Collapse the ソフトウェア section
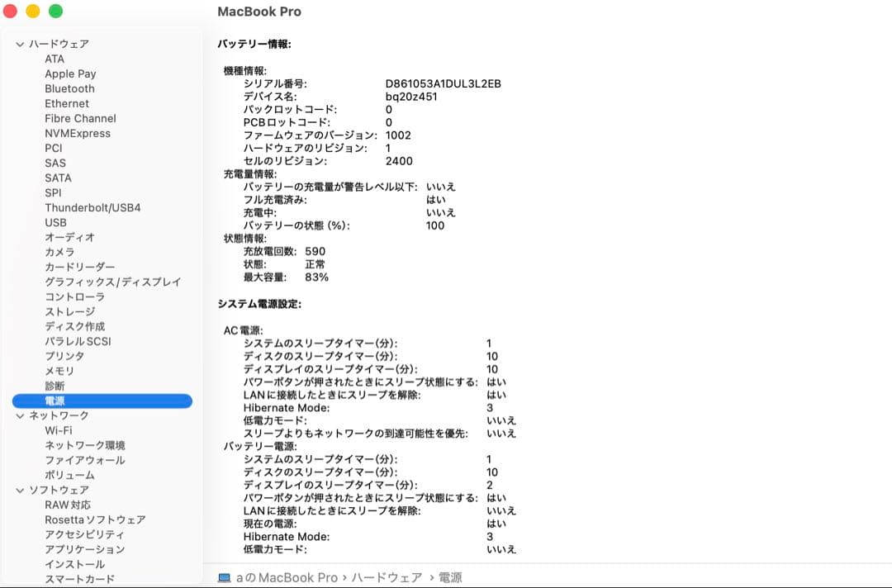The height and width of the screenshot is (588, 892). [18, 490]
